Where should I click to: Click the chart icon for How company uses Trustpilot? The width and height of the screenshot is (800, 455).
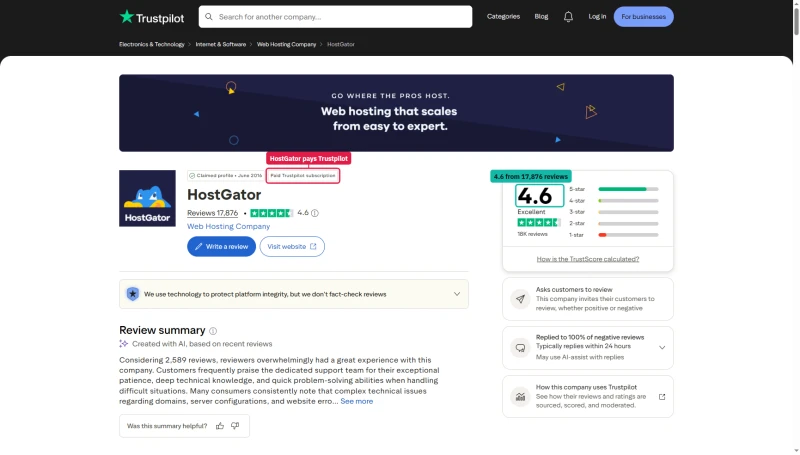click(x=520, y=397)
